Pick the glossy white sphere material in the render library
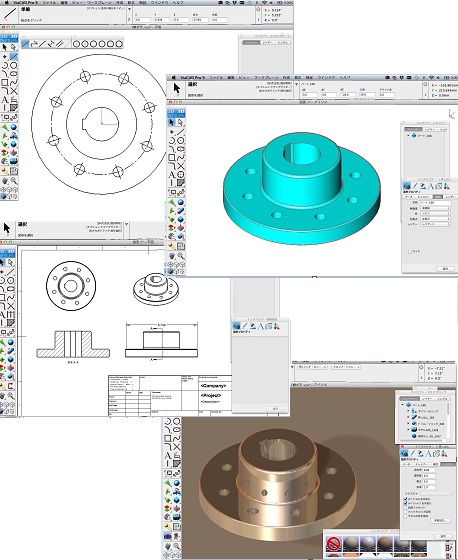Screen dimensions: 458x560 [368, 544]
